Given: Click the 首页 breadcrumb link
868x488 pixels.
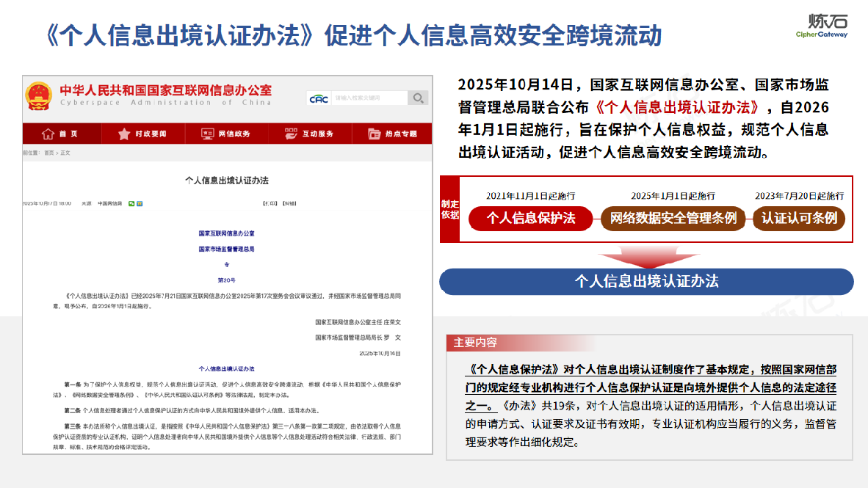Looking at the screenshot, I should coord(48,153).
